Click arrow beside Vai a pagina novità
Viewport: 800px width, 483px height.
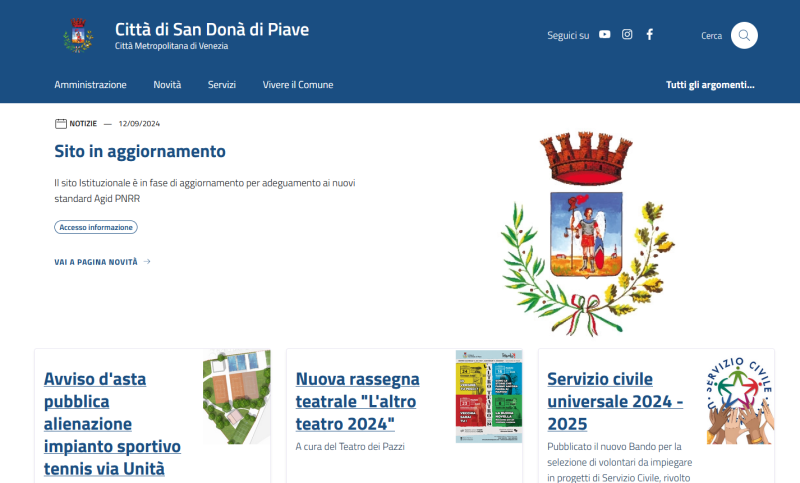pyautogui.click(x=147, y=262)
